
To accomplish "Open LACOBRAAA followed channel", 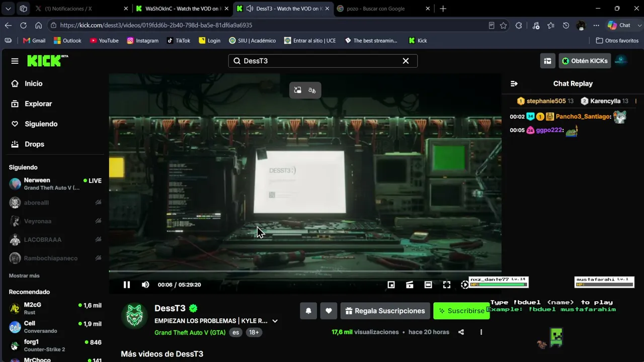I will pos(55,240).
